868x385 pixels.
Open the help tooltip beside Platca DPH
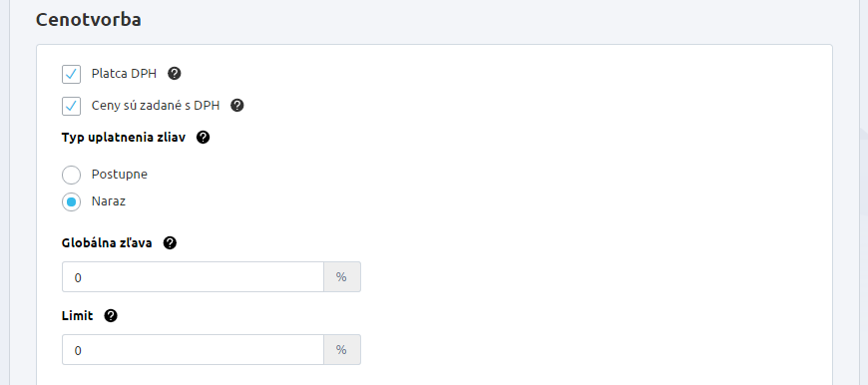175,74
